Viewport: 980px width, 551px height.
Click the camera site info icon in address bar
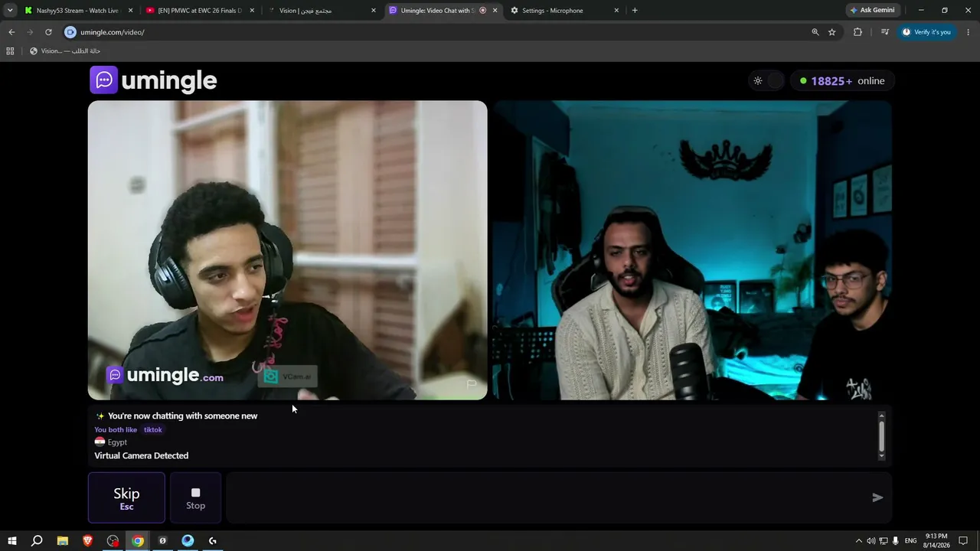(x=70, y=32)
